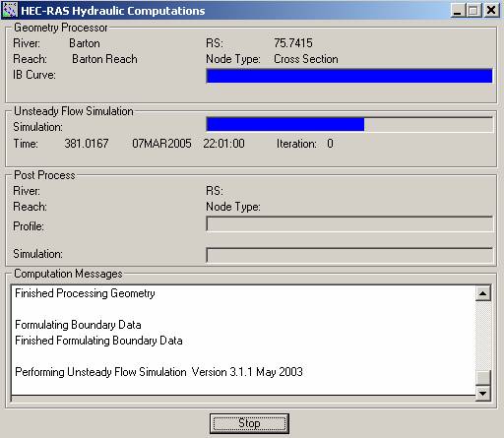Click the Post Process Simulation progress bar
This screenshot has width=504, height=438.
pos(349,255)
